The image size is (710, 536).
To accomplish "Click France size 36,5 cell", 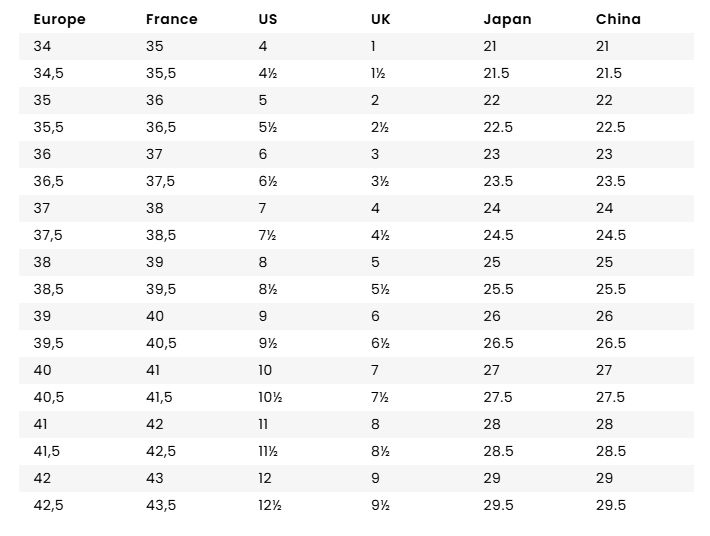I will 160,127.
